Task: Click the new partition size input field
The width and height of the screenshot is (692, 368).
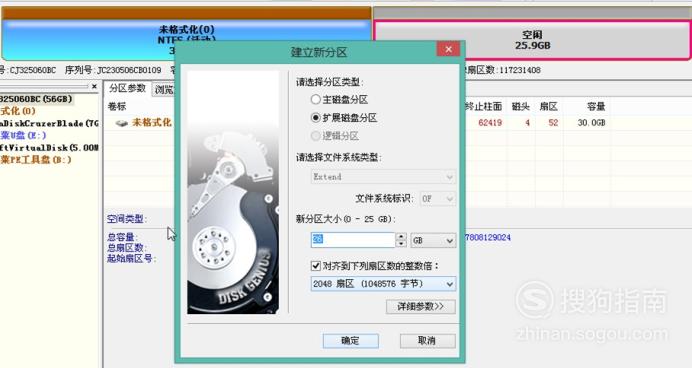Action: (x=353, y=240)
